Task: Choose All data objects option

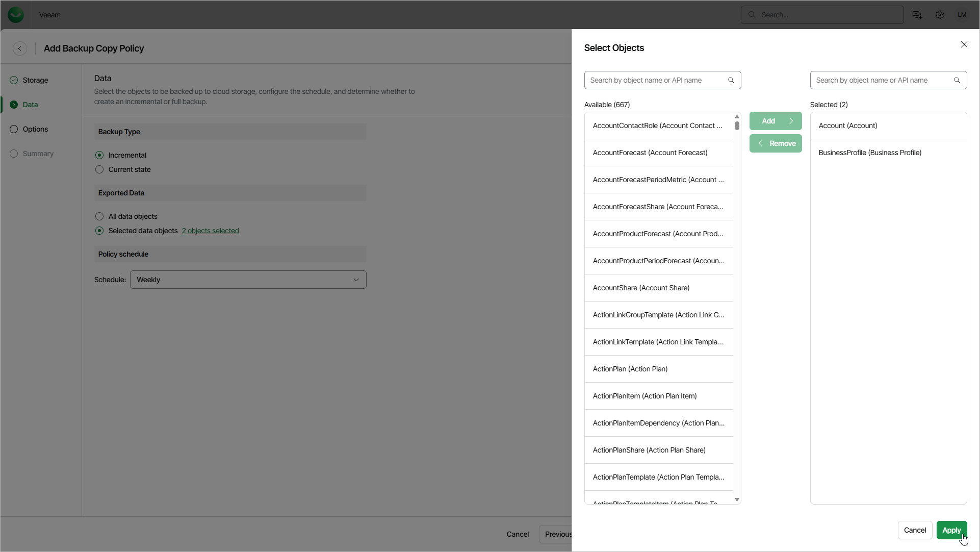Action: point(99,216)
